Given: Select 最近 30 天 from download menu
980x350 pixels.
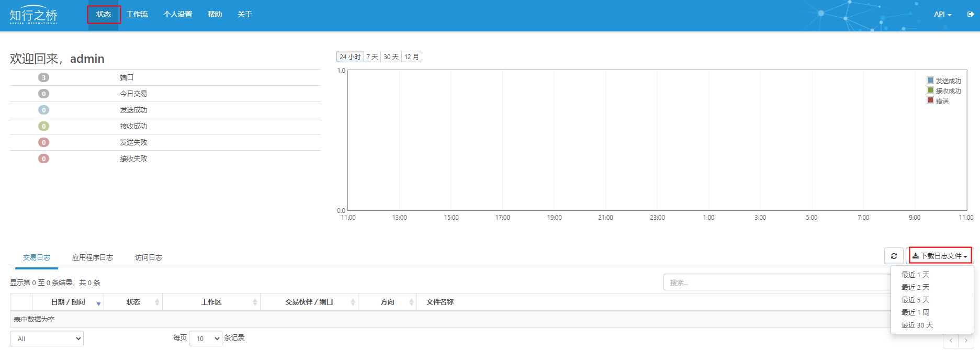Looking at the screenshot, I should (x=917, y=325).
